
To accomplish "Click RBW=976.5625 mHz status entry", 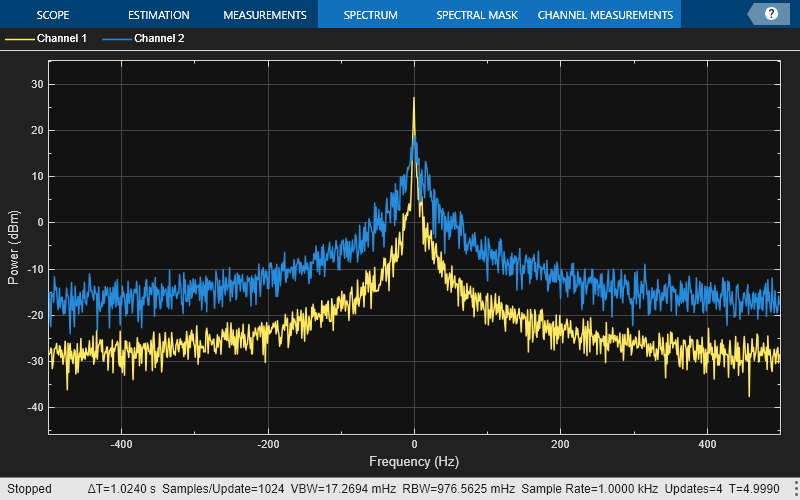I will [459, 489].
